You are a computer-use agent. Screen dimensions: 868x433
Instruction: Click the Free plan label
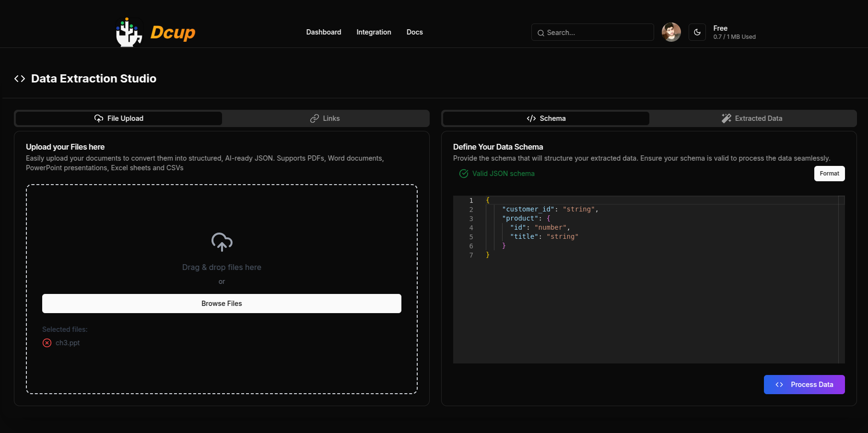[x=720, y=28]
